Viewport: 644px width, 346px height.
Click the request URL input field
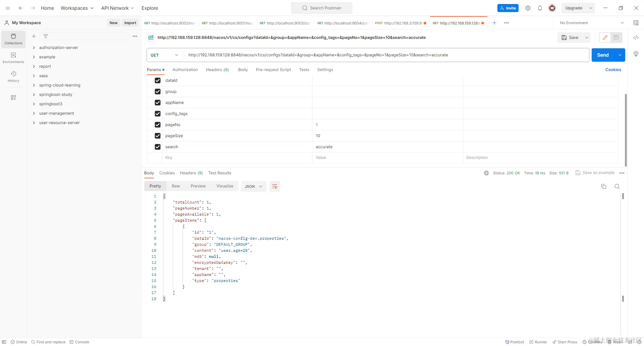(386, 55)
